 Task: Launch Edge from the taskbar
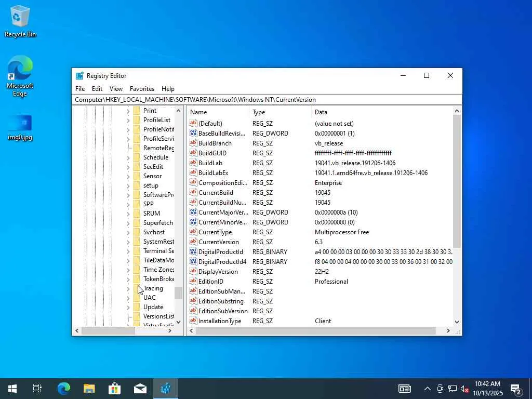click(x=63, y=389)
